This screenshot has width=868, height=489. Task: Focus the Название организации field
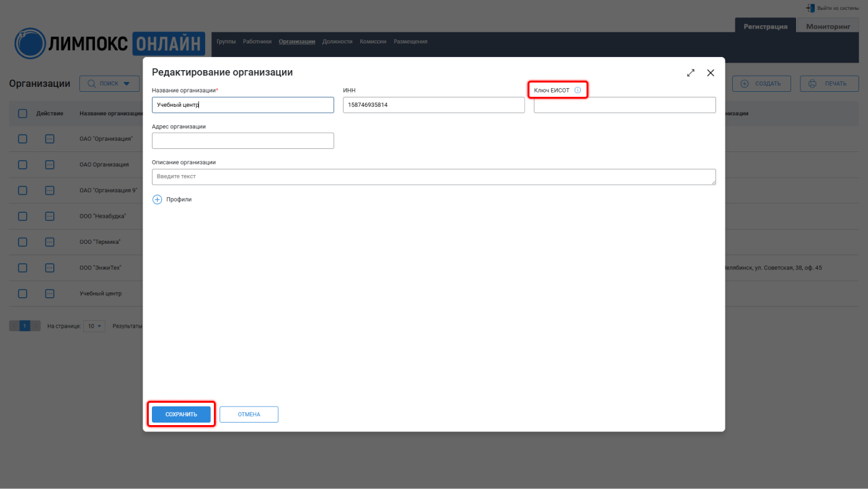[243, 105]
